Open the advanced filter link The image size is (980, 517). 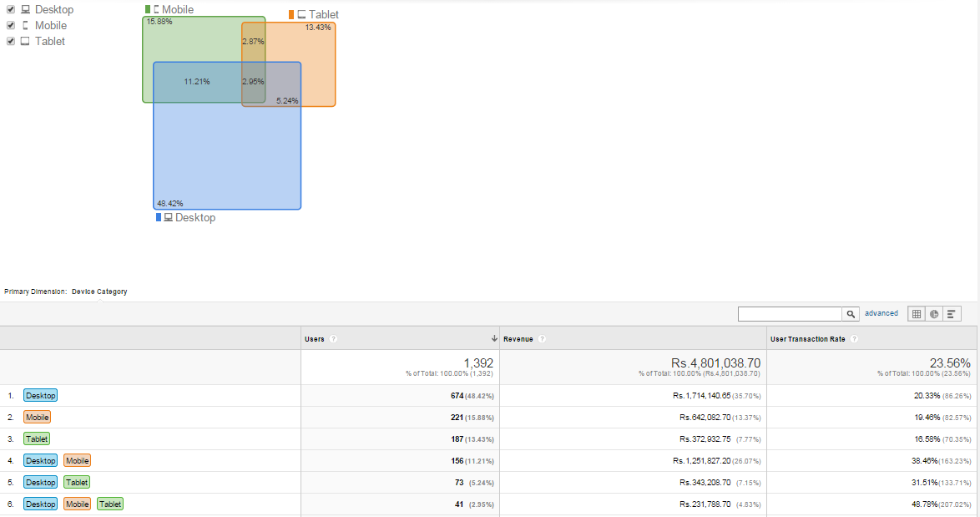tap(881, 314)
